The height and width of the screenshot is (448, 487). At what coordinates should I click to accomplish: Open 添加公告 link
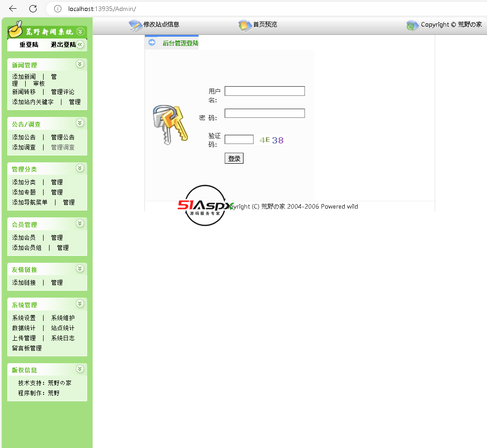tap(24, 137)
